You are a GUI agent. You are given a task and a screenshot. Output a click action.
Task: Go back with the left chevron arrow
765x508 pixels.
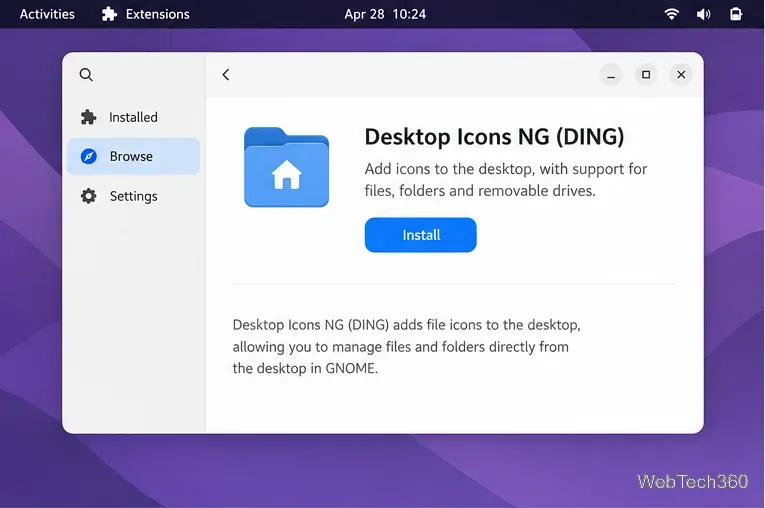[225, 75]
